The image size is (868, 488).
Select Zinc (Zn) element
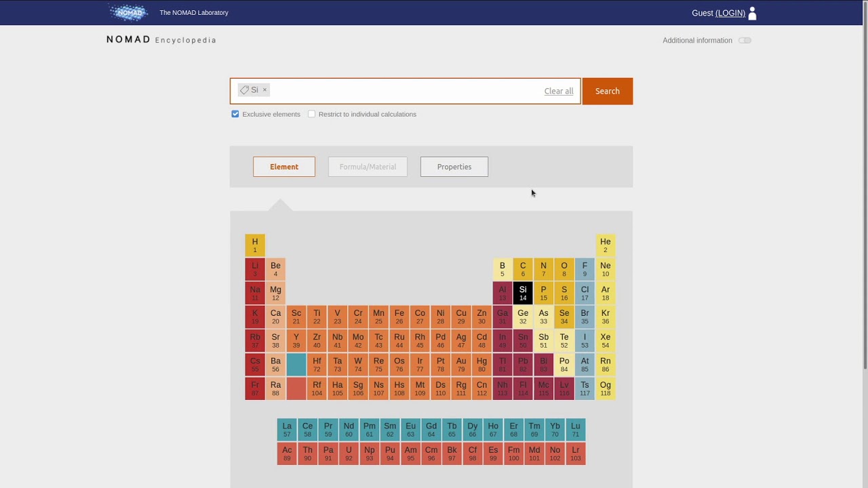(481, 317)
